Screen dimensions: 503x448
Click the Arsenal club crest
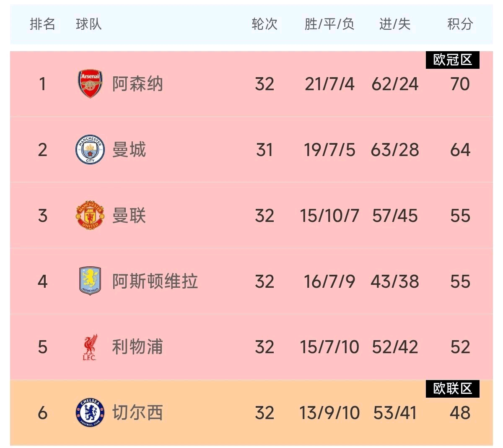90,84
